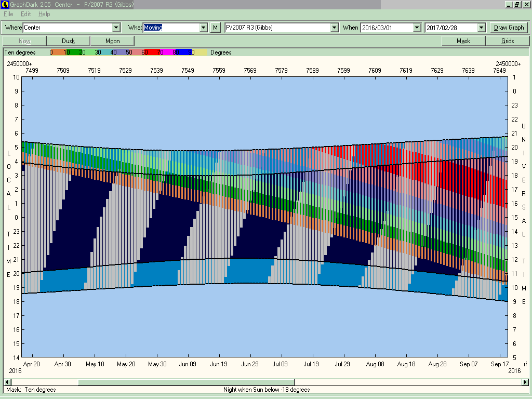Click the left arrow of the horizontal scrollbar
This screenshot has height=399, width=532.
pos(7,382)
